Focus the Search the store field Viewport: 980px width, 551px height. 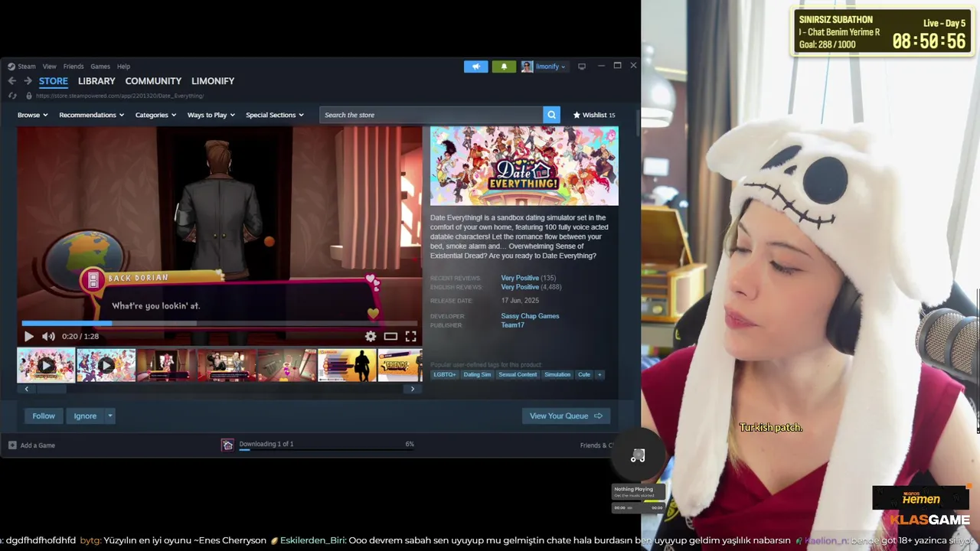(x=431, y=115)
